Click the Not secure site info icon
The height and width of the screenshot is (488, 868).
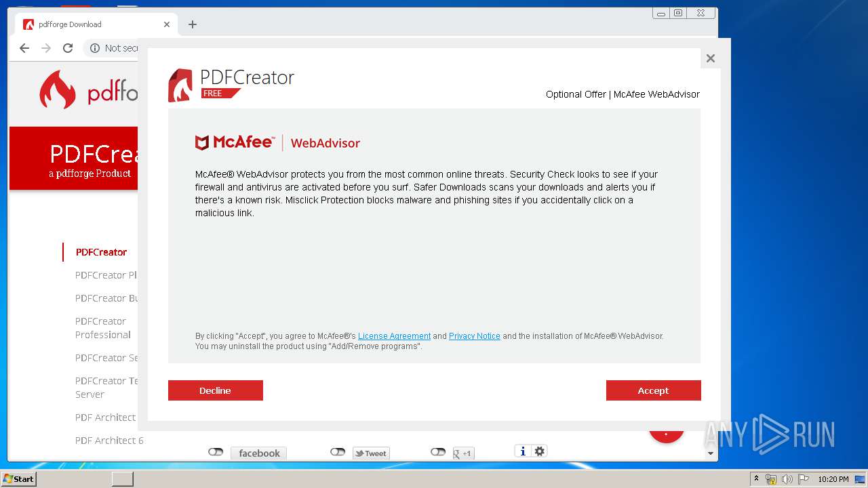(x=95, y=48)
